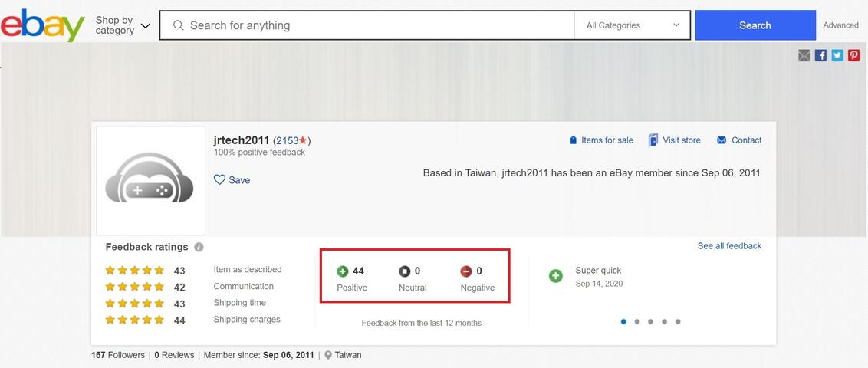Open the Shop by category dropdown
The height and width of the screenshot is (368, 868).
tap(123, 25)
